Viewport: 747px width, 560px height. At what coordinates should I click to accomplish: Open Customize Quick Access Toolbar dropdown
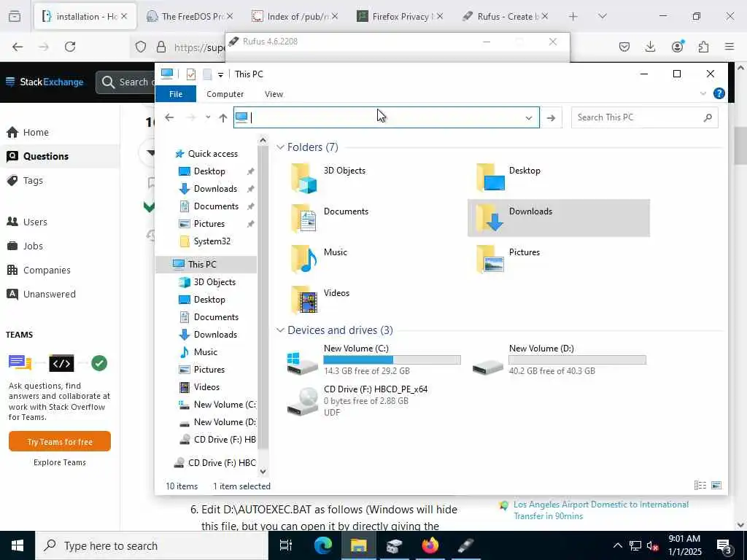pyautogui.click(x=220, y=75)
